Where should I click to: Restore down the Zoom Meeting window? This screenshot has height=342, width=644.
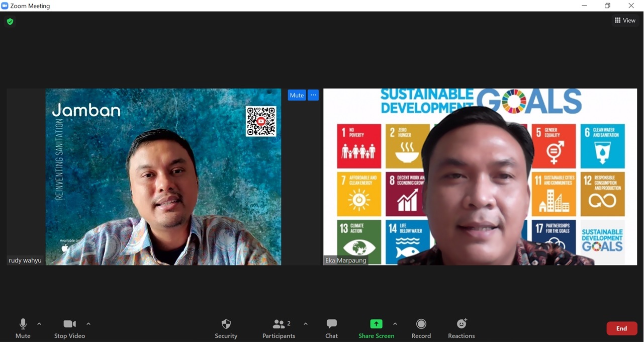click(607, 6)
